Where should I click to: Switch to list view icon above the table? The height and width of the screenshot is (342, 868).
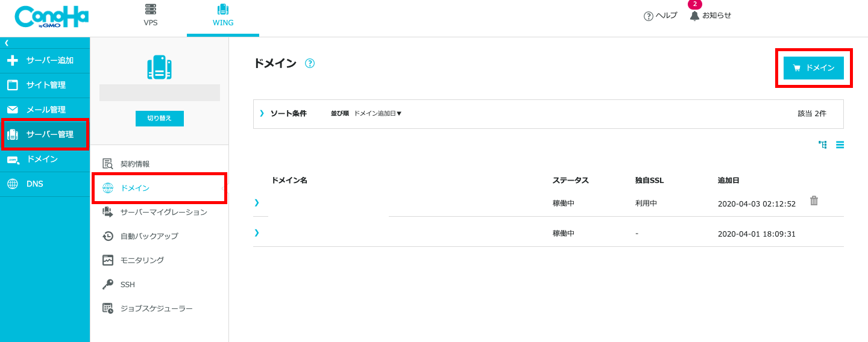click(x=840, y=145)
